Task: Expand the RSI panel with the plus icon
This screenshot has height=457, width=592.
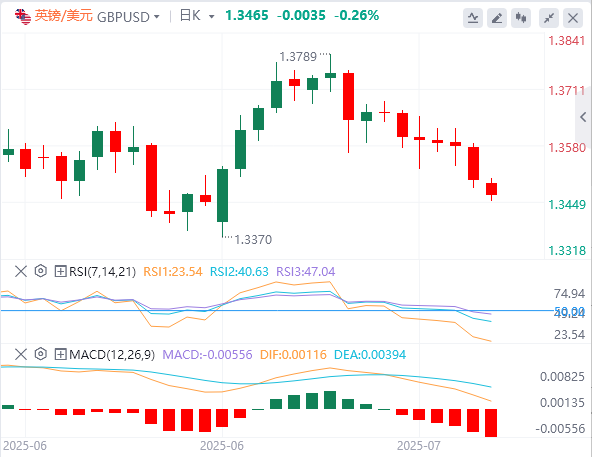Action: 60,271
